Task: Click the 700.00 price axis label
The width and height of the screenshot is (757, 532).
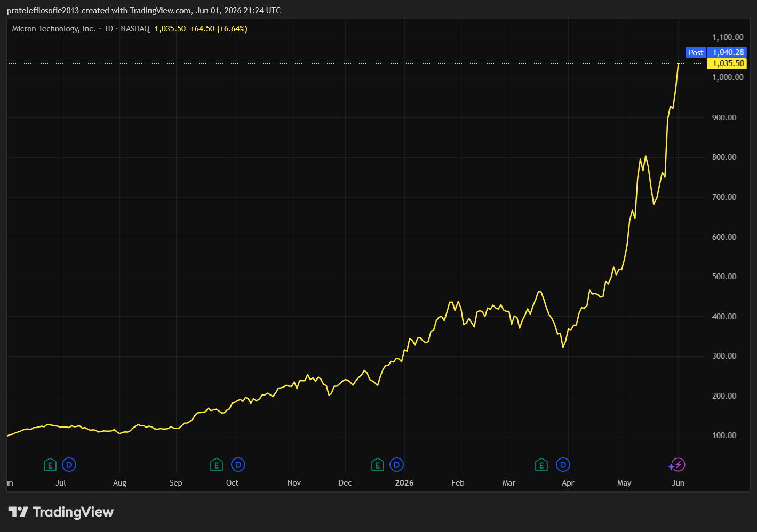Action: coord(724,197)
